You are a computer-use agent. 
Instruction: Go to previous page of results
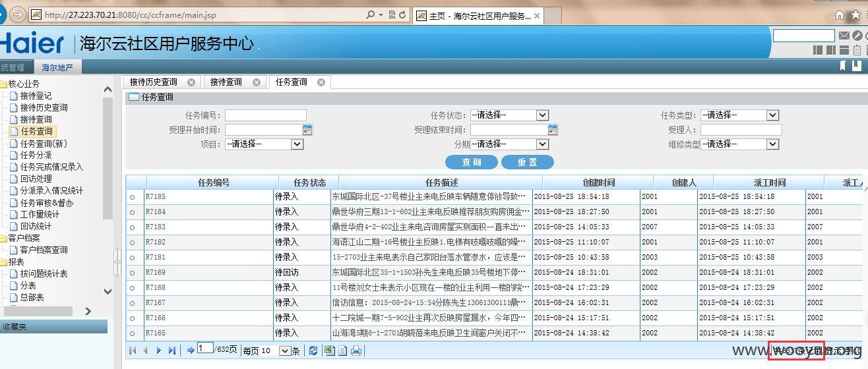pyautogui.click(x=146, y=351)
